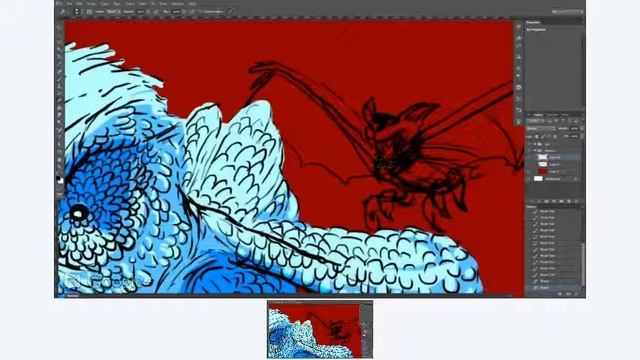Image resolution: width=640 pixels, height=360 pixels.
Task: Open the layer blend mode dropdown
Action: [x=541, y=129]
